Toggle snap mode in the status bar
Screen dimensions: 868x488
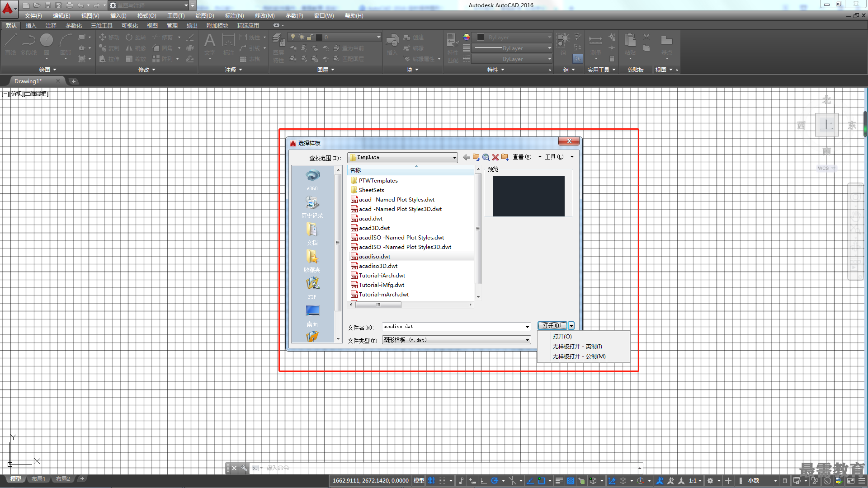pos(442,481)
